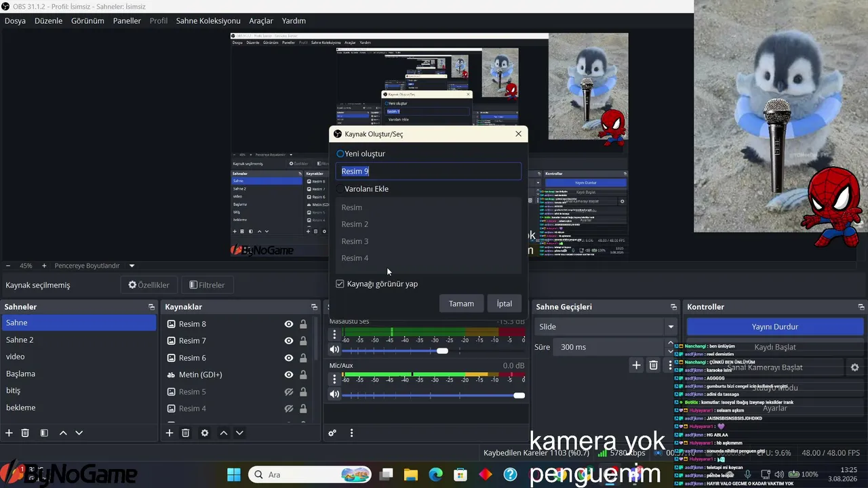Open the Slide transition dropdown
868x488 pixels.
[606, 327]
